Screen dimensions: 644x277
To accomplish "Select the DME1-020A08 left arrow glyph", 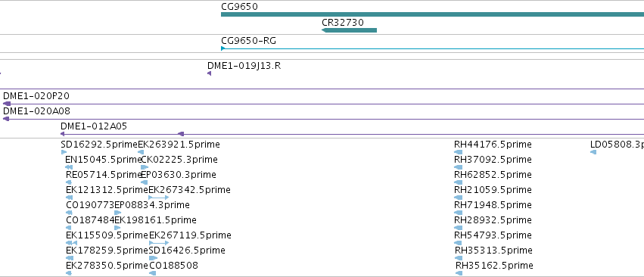I will [x=6, y=119].
